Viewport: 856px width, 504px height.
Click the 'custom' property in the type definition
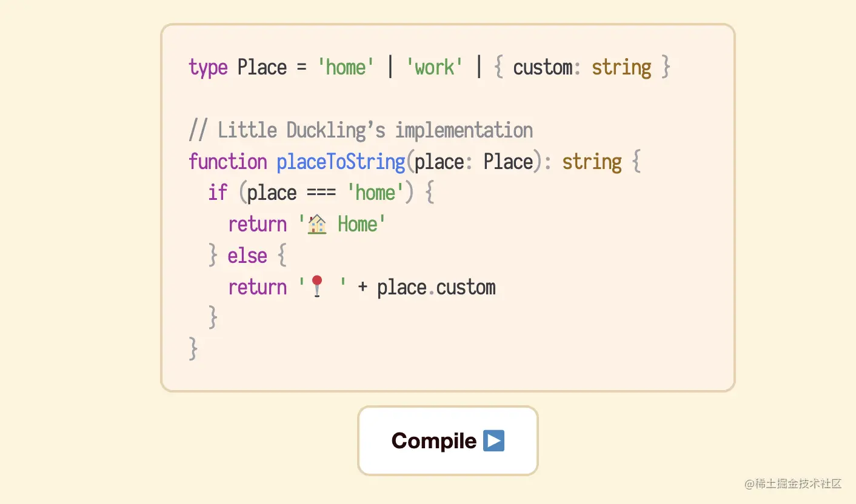[543, 67]
